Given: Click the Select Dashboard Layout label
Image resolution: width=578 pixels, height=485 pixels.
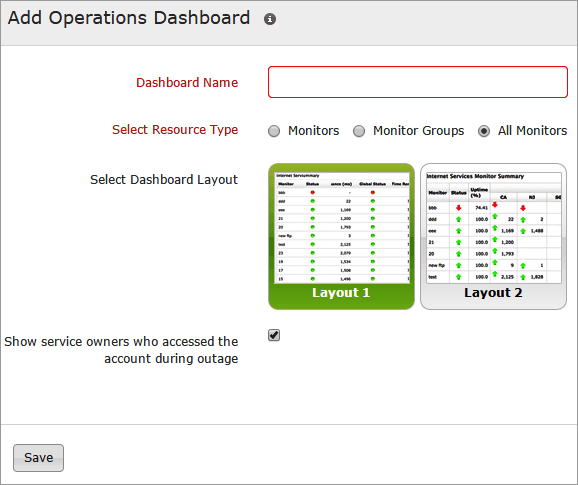Looking at the screenshot, I should click(x=164, y=179).
